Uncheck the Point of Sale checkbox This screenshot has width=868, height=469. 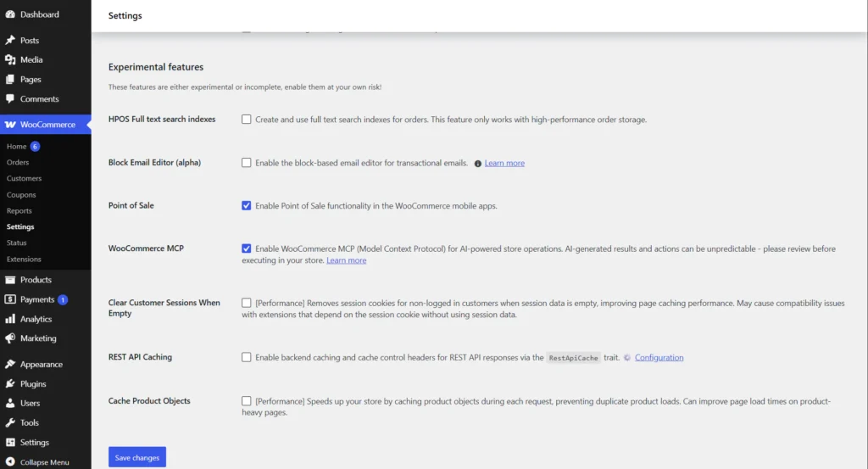[x=247, y=205]
